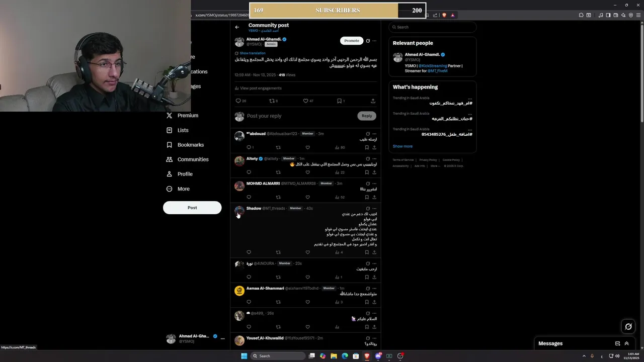This screenshot has width=644, height=362.
Task: Open Lists in the sidebar
Action: (x=178, y=130)
